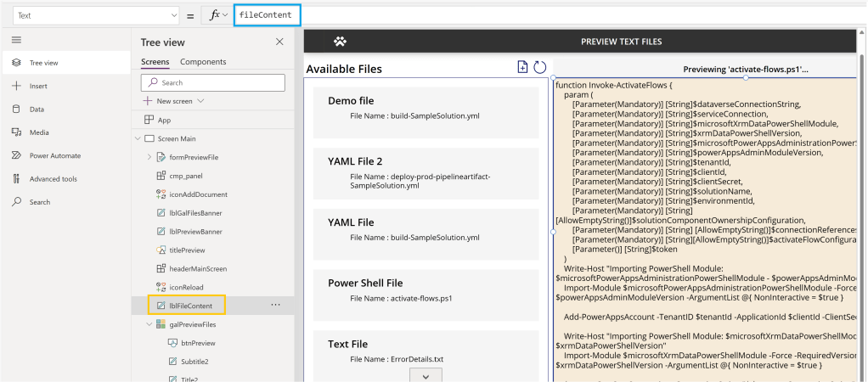This screenshot has height=382, width=868.
Task: Open more options for lblFileContent
Action: tap(275, 305)
